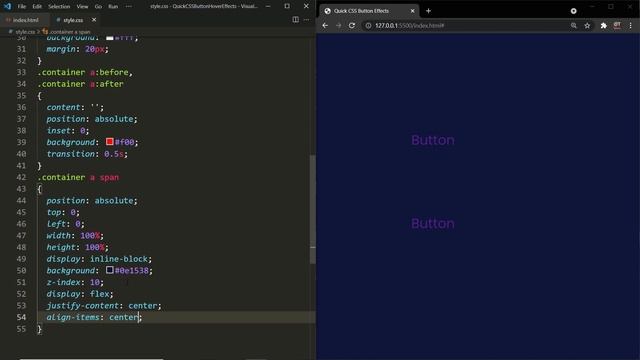Click style.css in the breadcrumb
The width and height of the screenshot is (640, 360).
25,31
